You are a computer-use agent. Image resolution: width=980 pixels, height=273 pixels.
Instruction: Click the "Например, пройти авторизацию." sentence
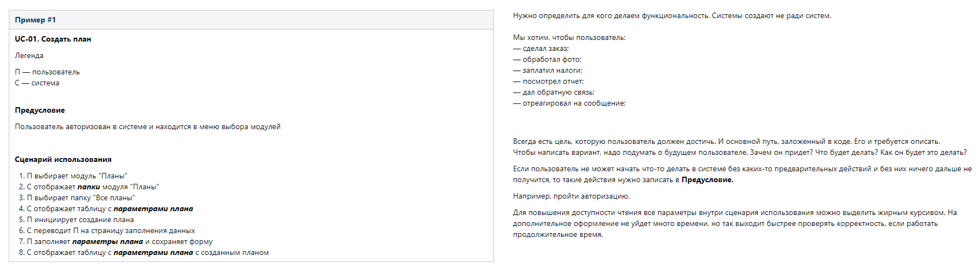(x=571, y=196)
